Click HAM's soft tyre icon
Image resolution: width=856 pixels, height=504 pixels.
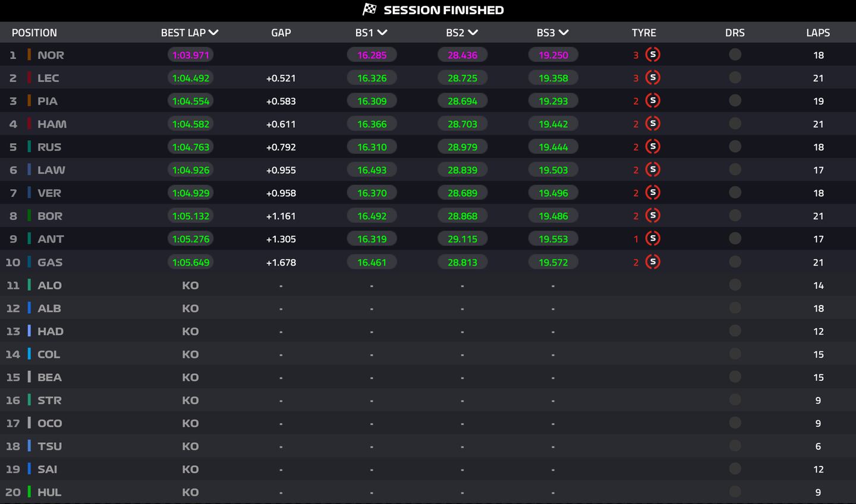click(x=652, y=124)
